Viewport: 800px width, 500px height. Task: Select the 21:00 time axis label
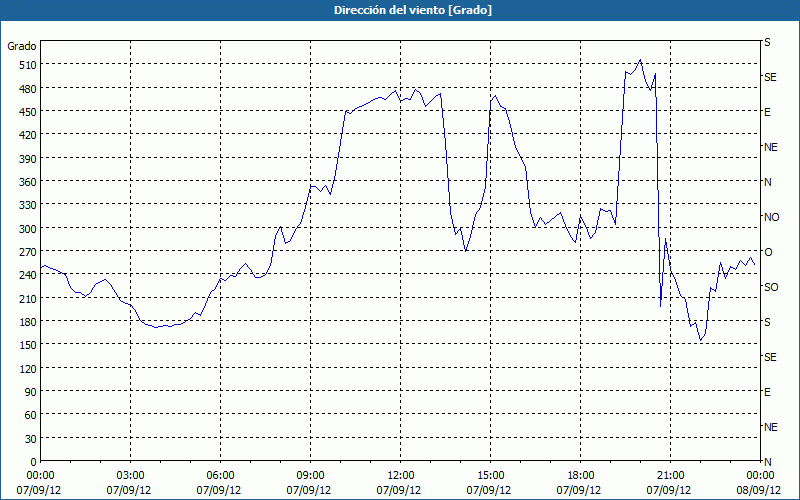point(670,476)
